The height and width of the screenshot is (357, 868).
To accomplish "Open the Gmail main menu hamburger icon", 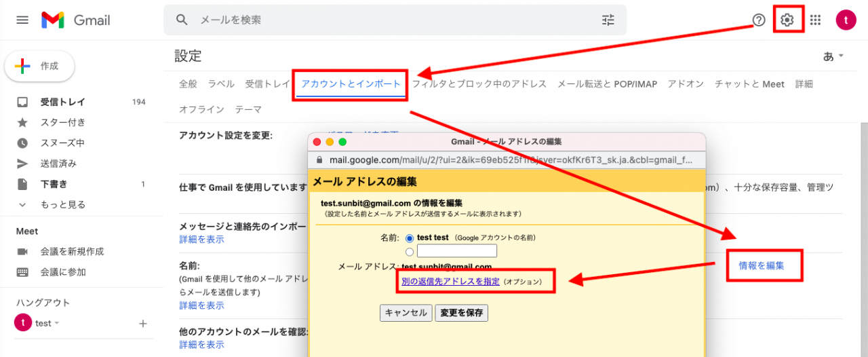I will pyautogui.click(x=22, y=20).
